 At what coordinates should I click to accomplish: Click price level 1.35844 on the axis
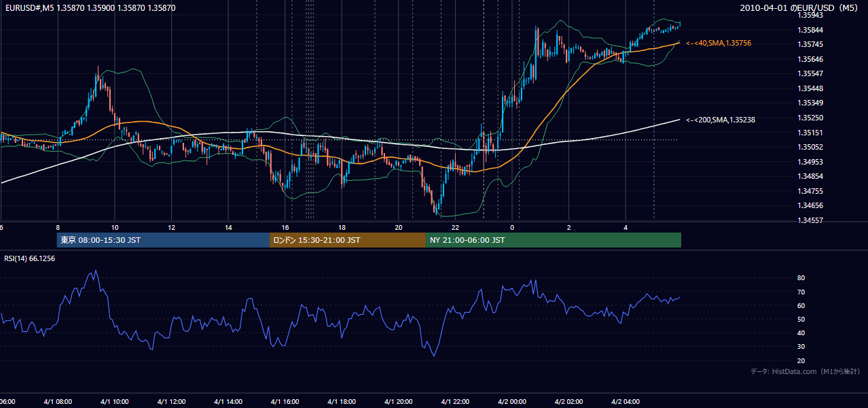point(810,30)
